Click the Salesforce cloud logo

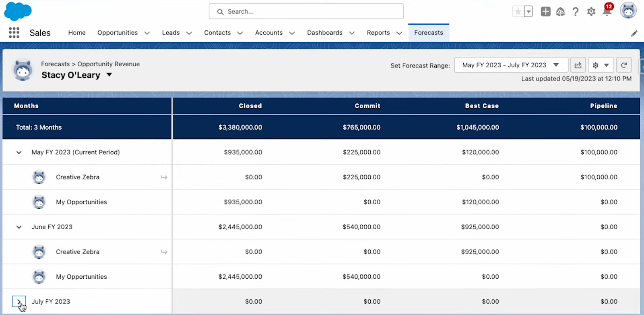18,11
